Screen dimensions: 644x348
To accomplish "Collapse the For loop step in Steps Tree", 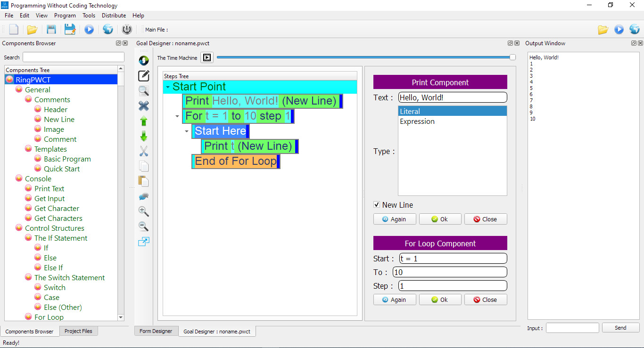I will coord(177,116).
